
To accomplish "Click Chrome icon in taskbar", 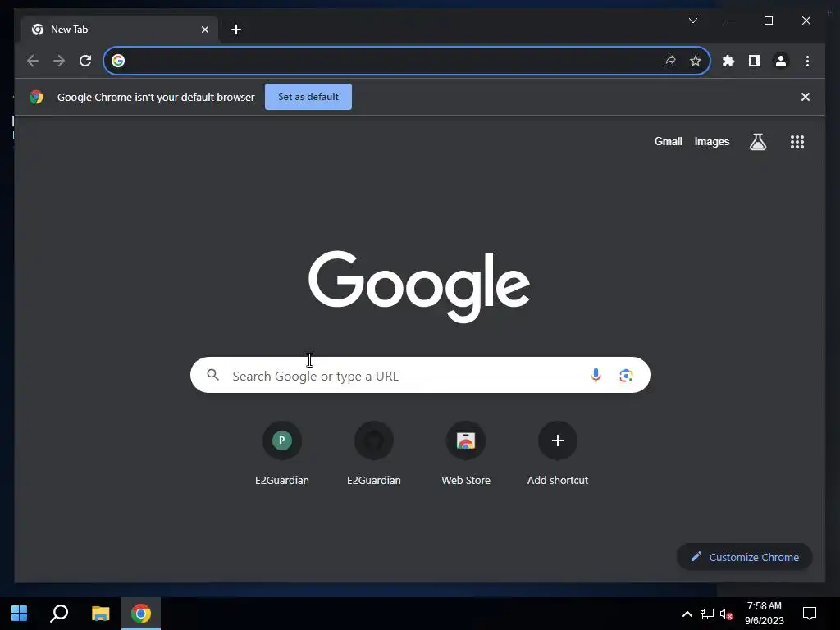I will tap(141, 614).
